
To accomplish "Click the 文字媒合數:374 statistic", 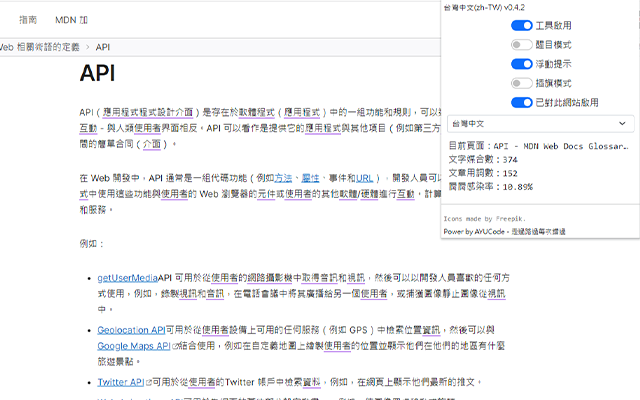I will (x=483, y=160).
